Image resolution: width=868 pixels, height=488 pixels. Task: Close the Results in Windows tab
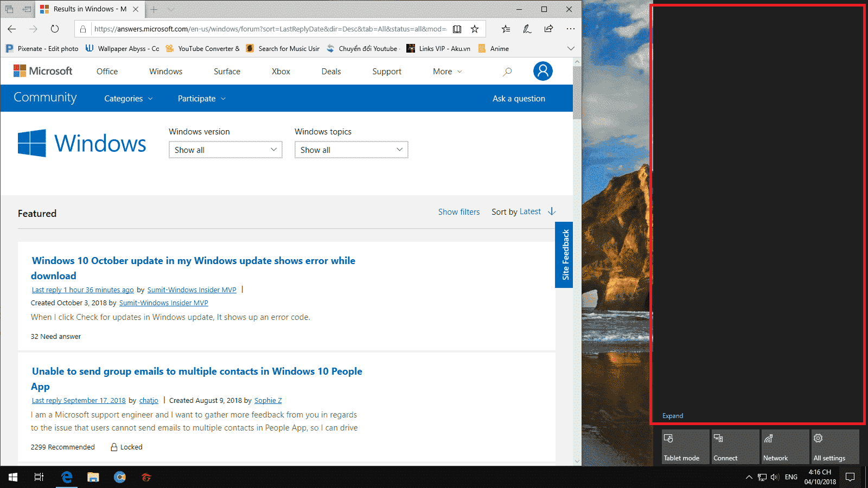[136, 9]
